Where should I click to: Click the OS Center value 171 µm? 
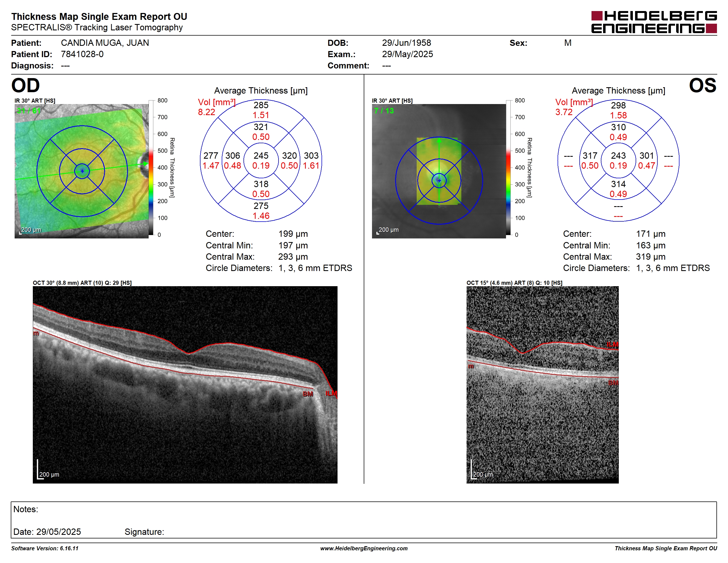click(651, 234)
